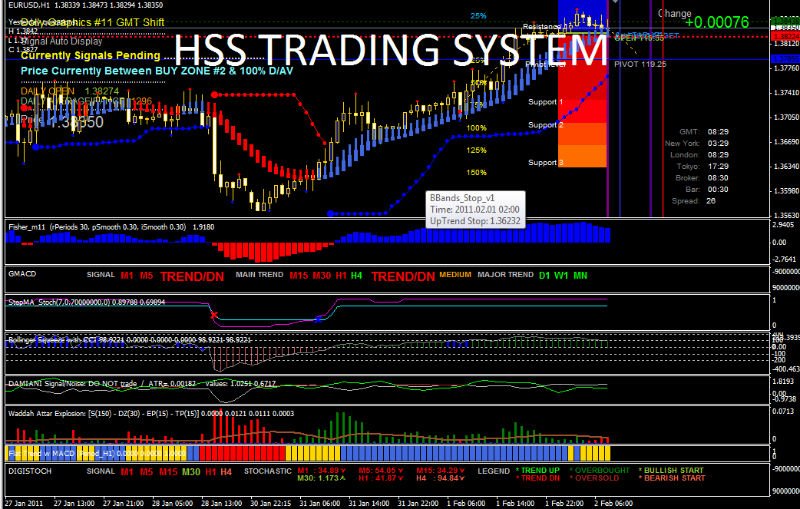Click the London 08:29 clock entry
This screenshot has height=509, width=800.
[x=699, y=155]
